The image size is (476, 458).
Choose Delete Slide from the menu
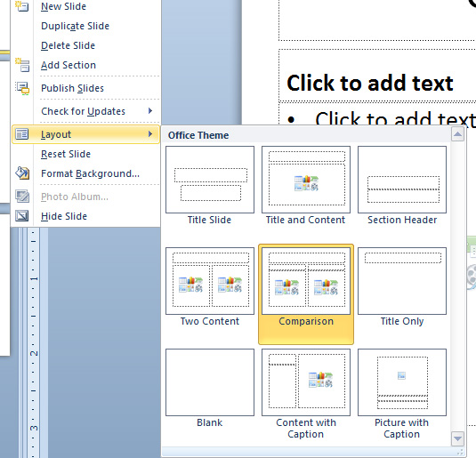(x=68, y=45)
